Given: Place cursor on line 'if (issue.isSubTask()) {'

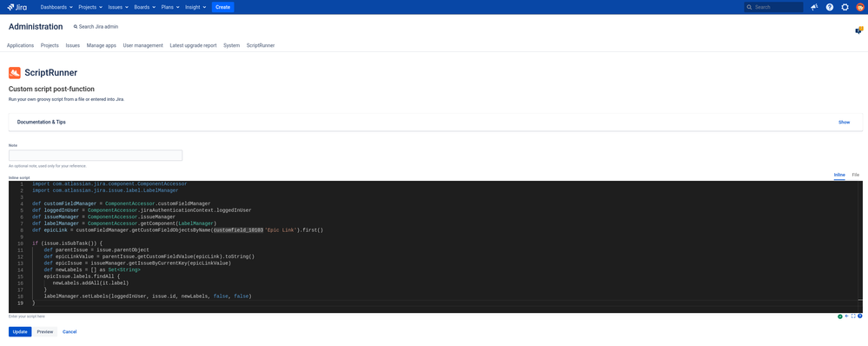Looking at the screenshot, I should click(68, 243).
